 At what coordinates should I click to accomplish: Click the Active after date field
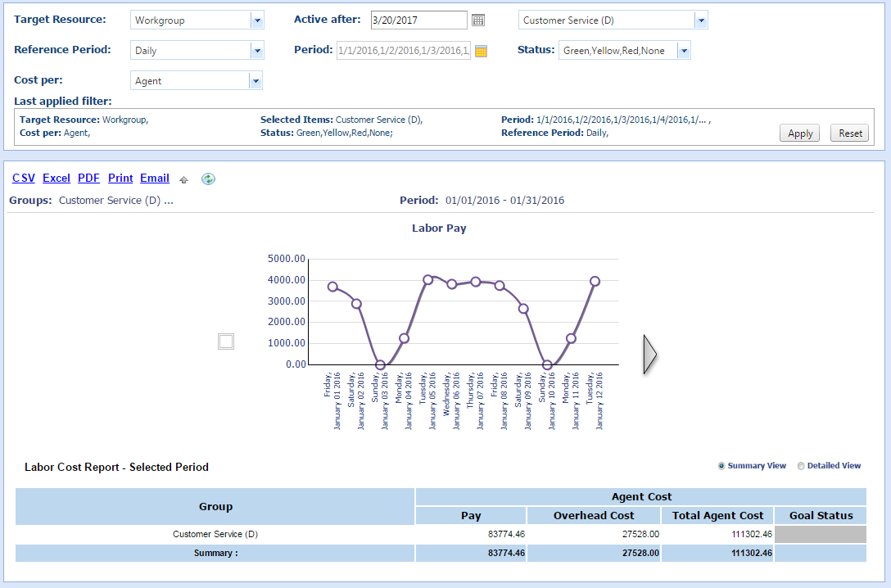coord(418,20)
